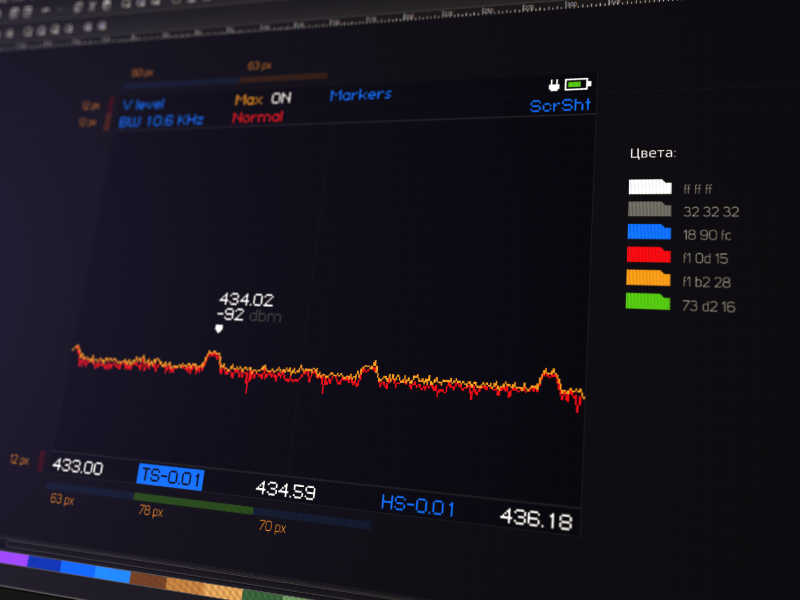The image size is (800, 600).
Task: Click the battery status icon
Action: coord(578,84)
